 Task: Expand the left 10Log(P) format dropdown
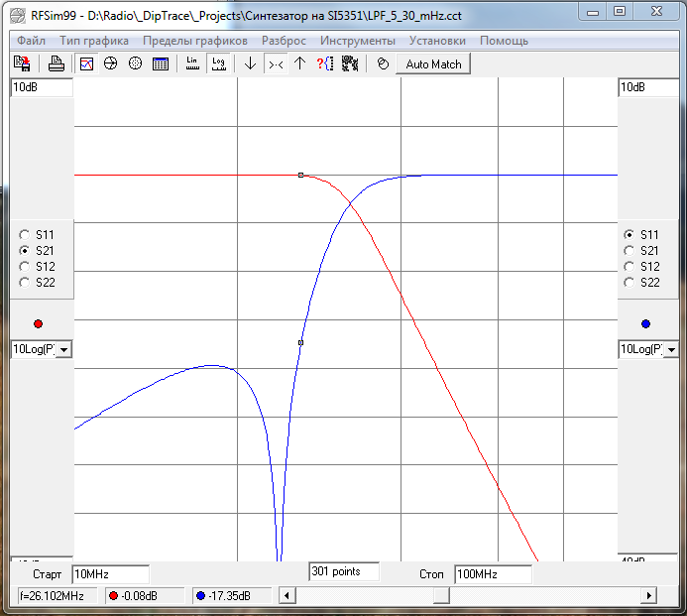[64, 349]
